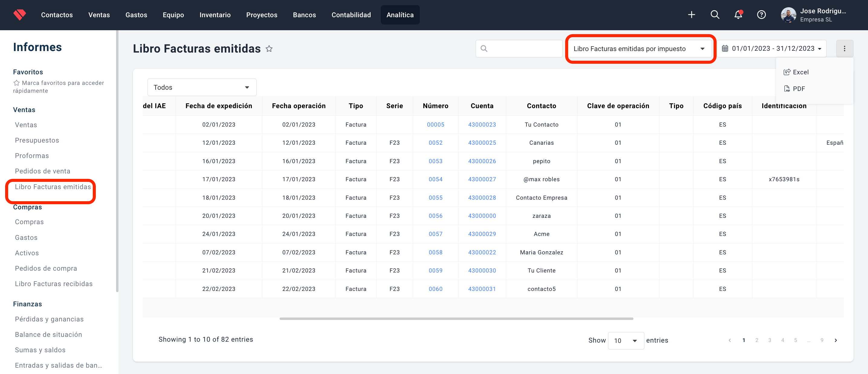Click the report search input field
868x374 pixels.
(x=519, y=49)
